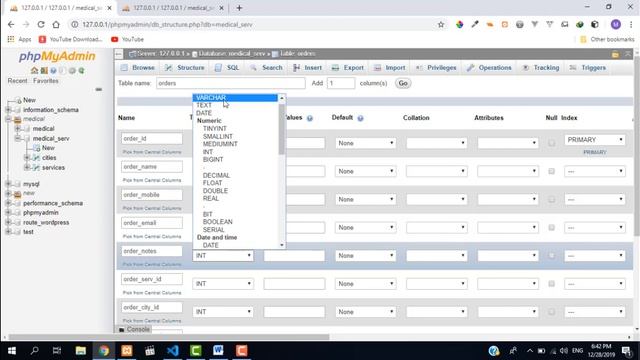Click the phpMyAdmin logo

click(57, 56)
